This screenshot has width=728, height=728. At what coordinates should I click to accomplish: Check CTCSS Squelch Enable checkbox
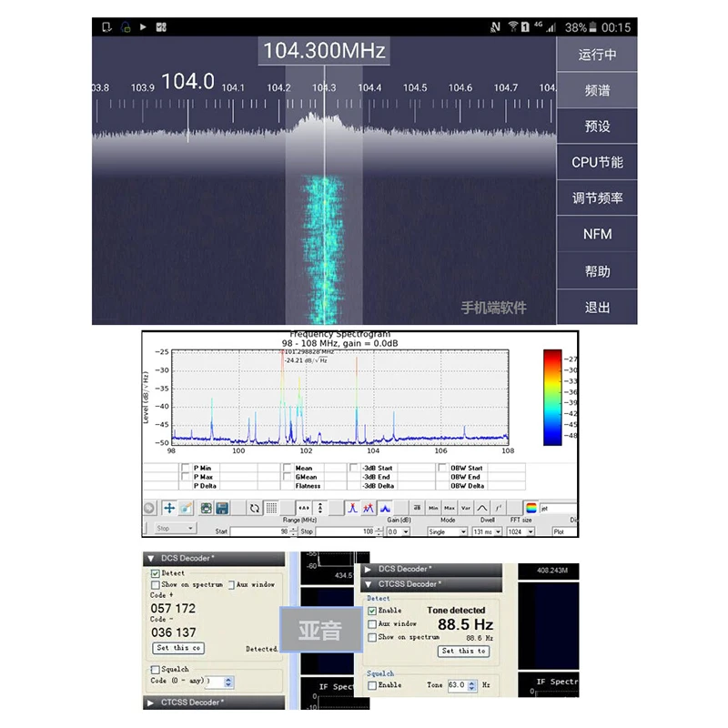pos(372,685)
